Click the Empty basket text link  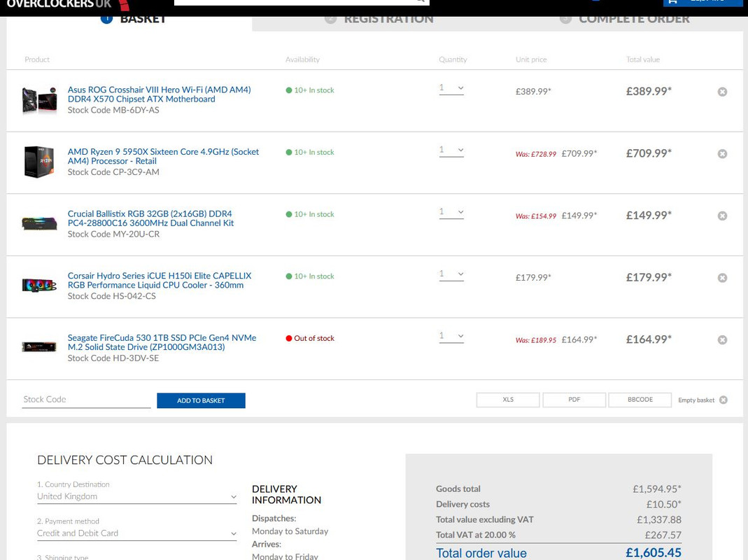click(x=696, y=400)
